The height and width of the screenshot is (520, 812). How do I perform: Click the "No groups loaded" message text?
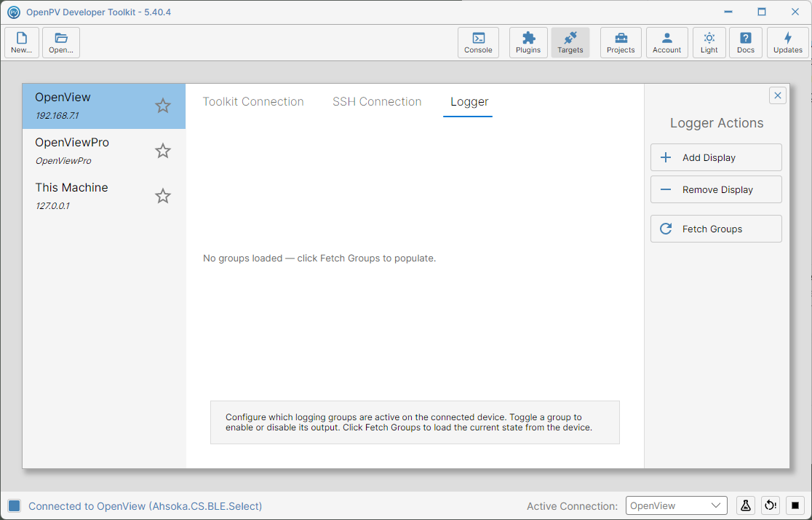(319, 259)
